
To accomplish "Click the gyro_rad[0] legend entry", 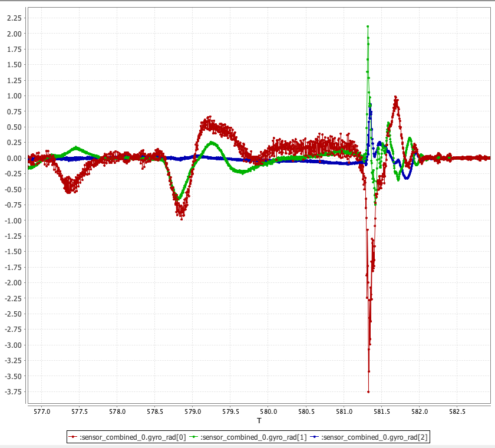I will click(x=127, y=437).
